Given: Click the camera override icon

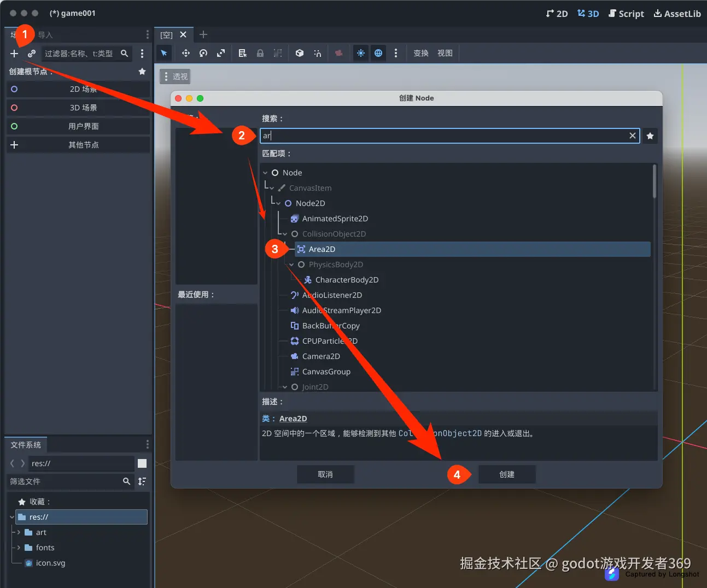Looking at the screenshot, I should (339, 53).
